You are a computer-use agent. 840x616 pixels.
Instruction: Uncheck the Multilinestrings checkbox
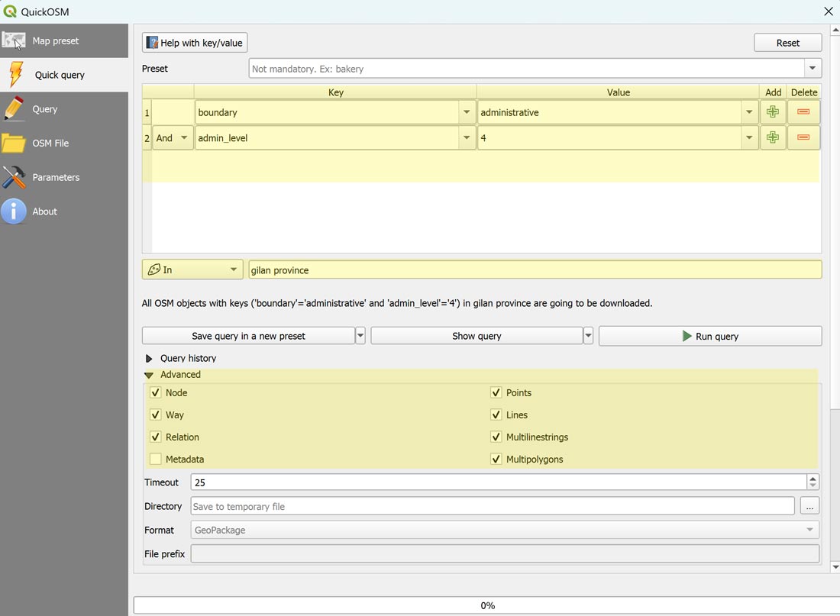496,437
